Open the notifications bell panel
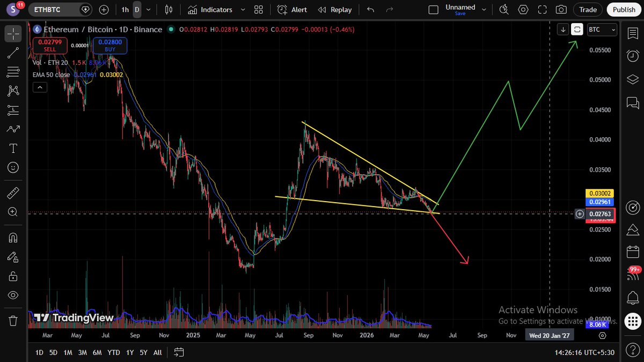Screen dimensions: 644x362 633,298
